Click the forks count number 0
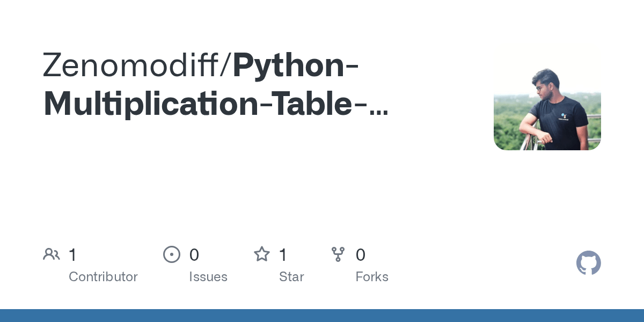The image size is (644, 322). click(361, 255)
